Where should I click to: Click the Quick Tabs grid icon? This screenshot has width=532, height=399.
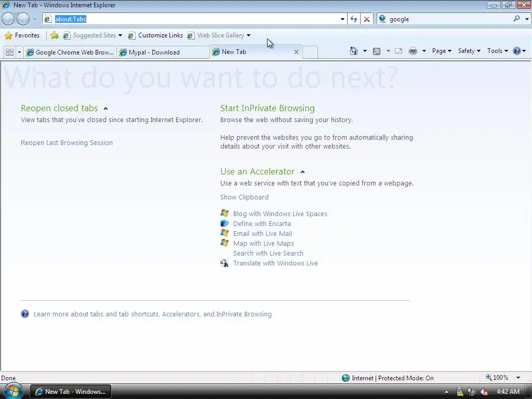(x=9, y=52)
